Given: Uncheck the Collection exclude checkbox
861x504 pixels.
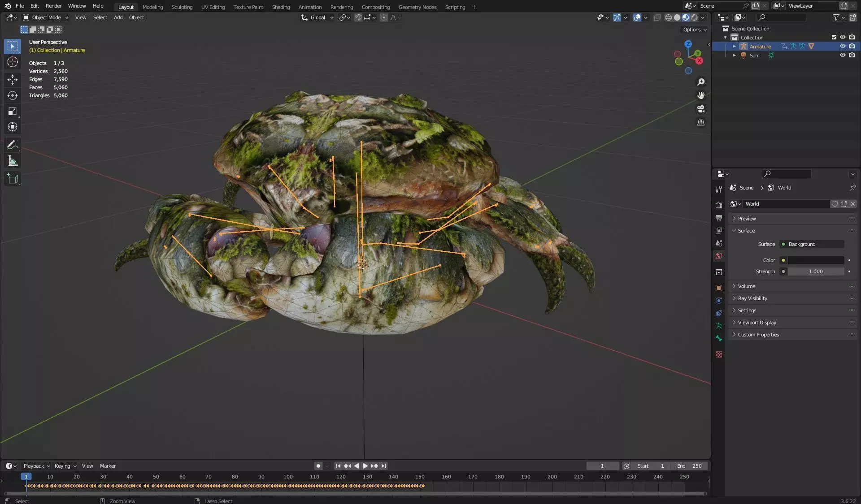Looking at the screenshot, I should click(834, 37).
